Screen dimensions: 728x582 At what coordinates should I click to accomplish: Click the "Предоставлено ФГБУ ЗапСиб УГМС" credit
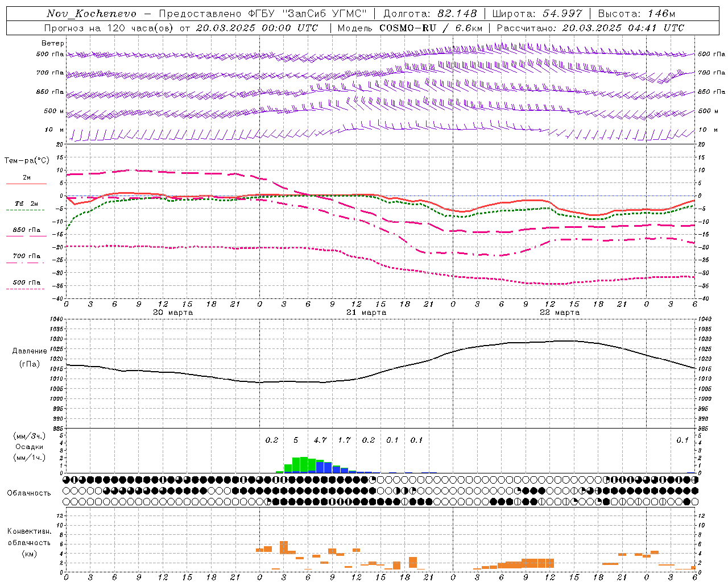(263, 14)
